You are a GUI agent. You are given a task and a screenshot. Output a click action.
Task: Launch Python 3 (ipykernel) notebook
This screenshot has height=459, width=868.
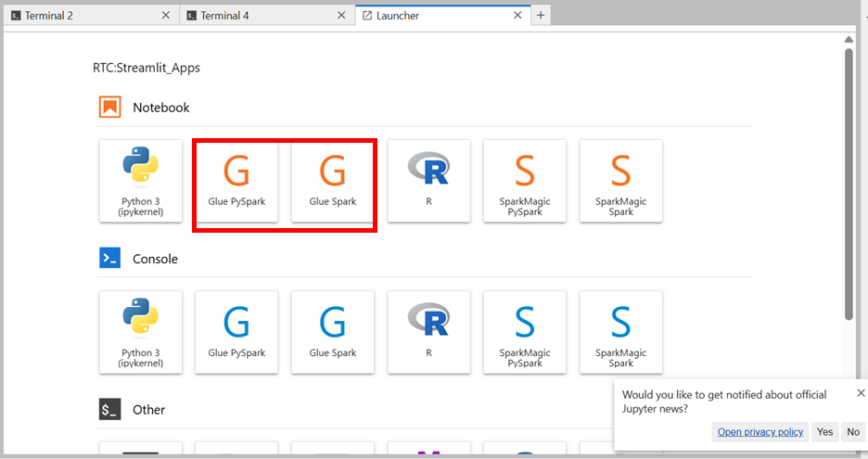click(x=141, y=181)
